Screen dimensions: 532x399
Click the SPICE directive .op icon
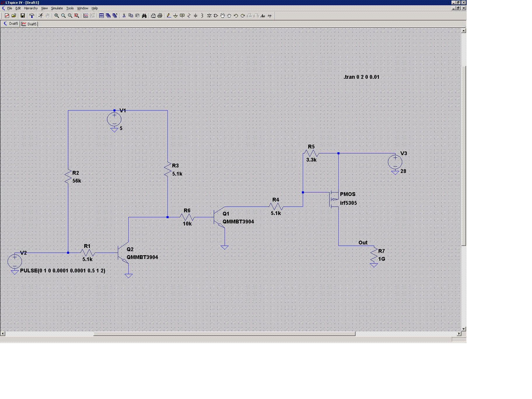point(269,16)
